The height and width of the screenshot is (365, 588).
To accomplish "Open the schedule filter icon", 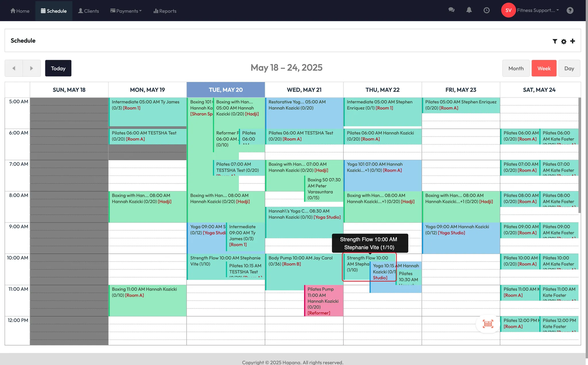I will point(555,41).
